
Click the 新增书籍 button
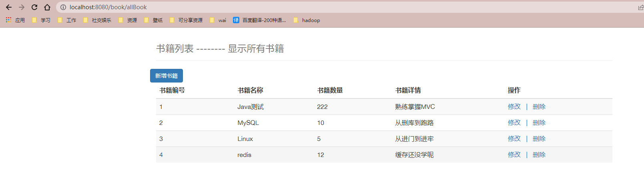167,76
